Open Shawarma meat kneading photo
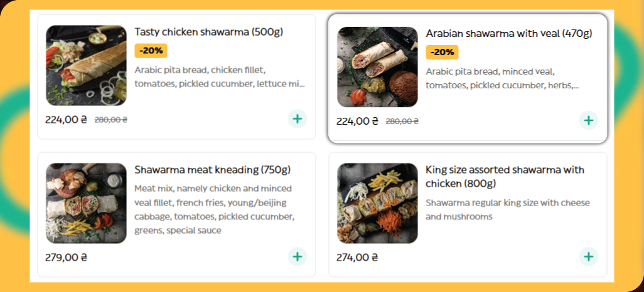 [x=86, y=203]
